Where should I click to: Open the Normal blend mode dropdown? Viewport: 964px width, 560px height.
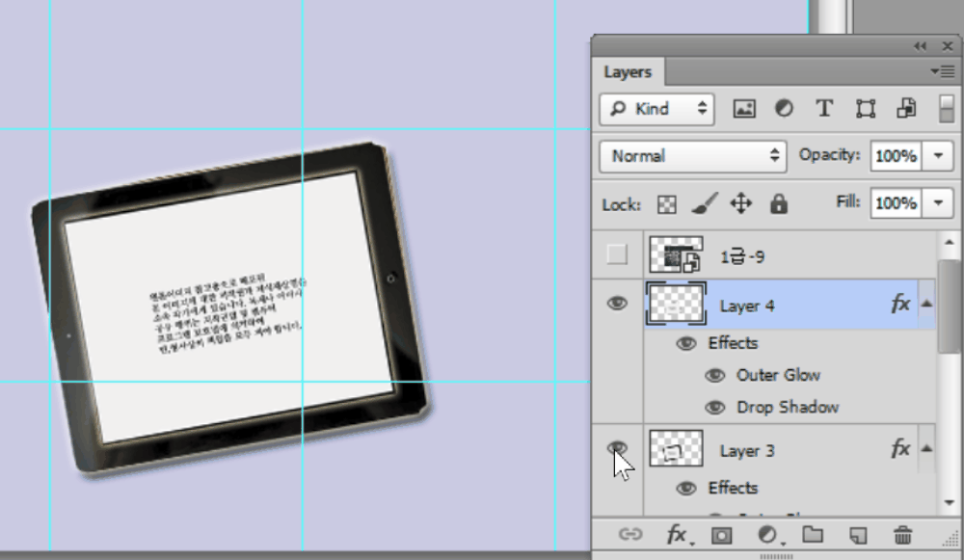[693, 156]
